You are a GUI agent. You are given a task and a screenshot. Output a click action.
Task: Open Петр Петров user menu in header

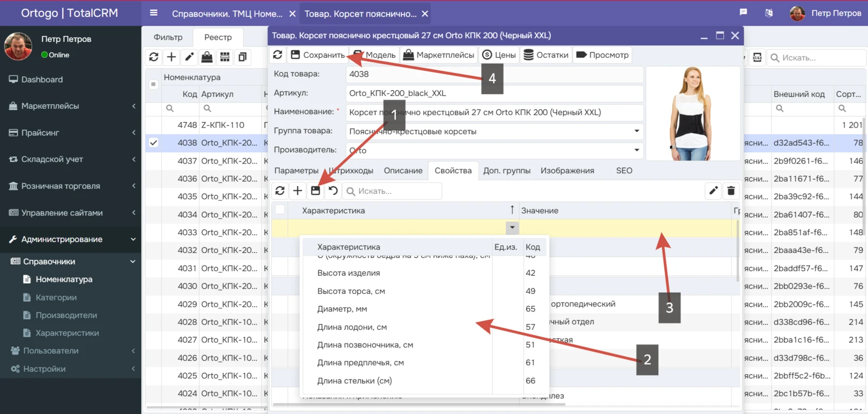pyautogui.click(x=825, y=13)
